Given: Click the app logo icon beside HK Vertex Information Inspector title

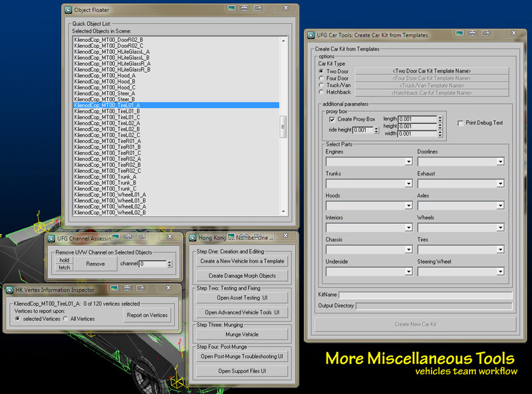Looking at the screenshot, I should pyautogui.click(x=9, y=290).
